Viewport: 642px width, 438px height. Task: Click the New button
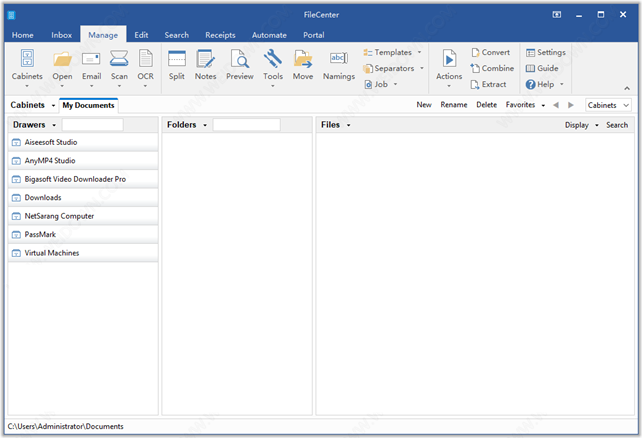pos(424,105)
